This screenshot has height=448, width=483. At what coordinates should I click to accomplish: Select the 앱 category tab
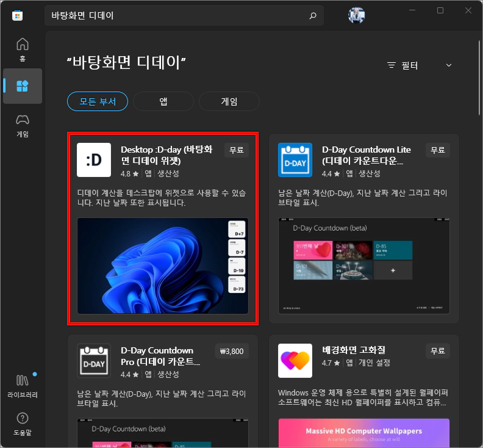(163, 101)
